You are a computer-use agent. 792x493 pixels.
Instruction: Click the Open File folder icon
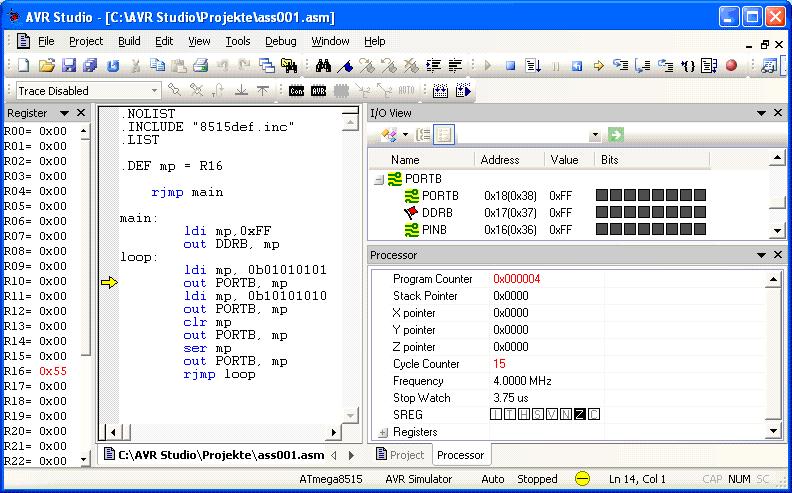pos(46,65)
